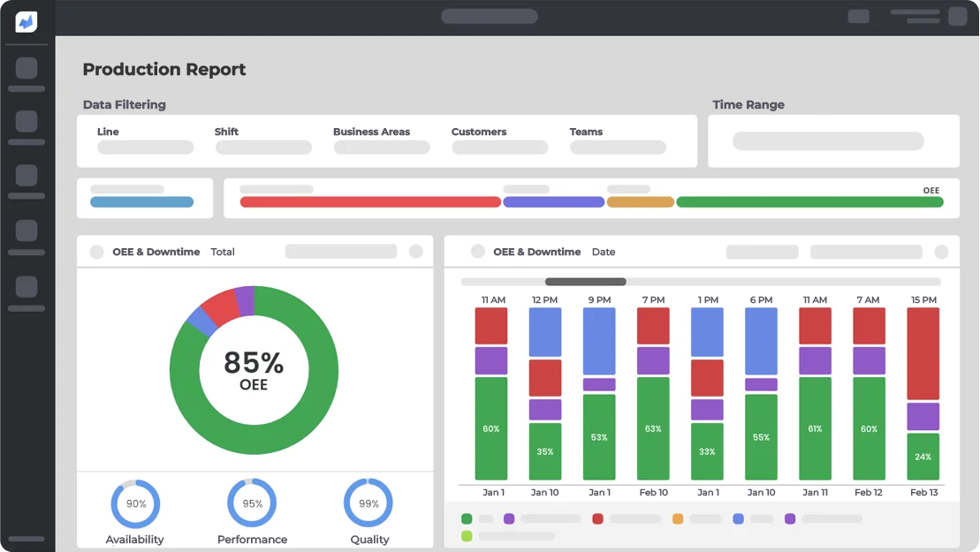The width and height of the screenshot is (980, 552).
Task: Click round icon at right end of Total panel header
Action: (415, 252)
